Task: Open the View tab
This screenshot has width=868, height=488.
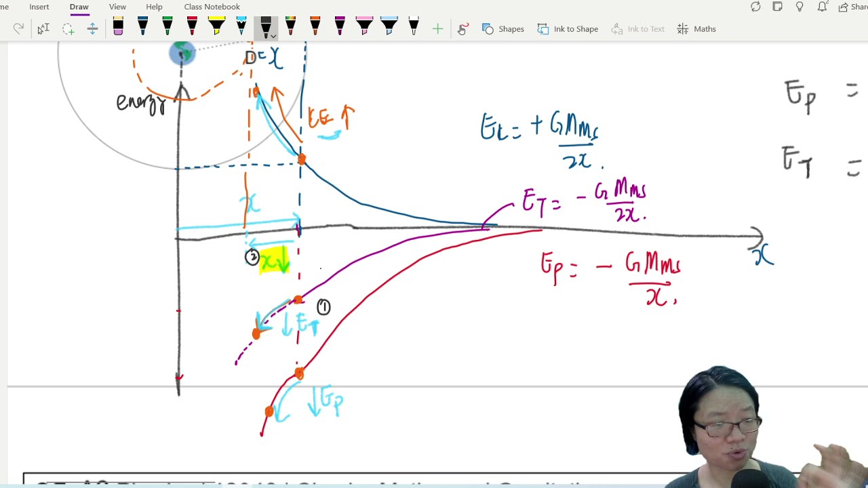Action: click(x=117, y=7)
